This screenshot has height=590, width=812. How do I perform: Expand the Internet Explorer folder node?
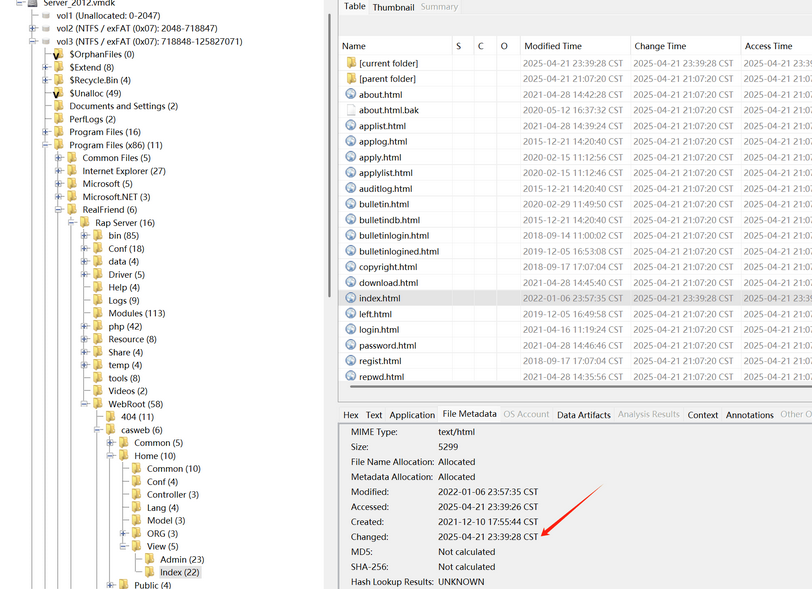[x=59, y=171]
